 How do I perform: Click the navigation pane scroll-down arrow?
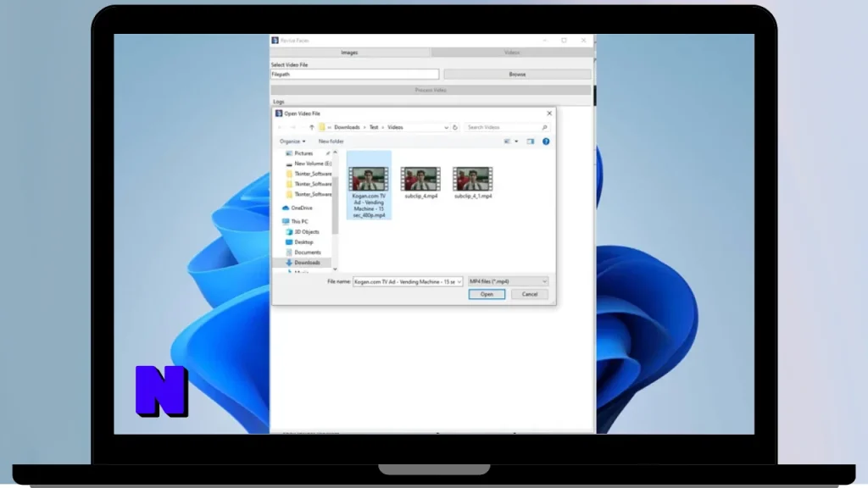tap(335, 269)
